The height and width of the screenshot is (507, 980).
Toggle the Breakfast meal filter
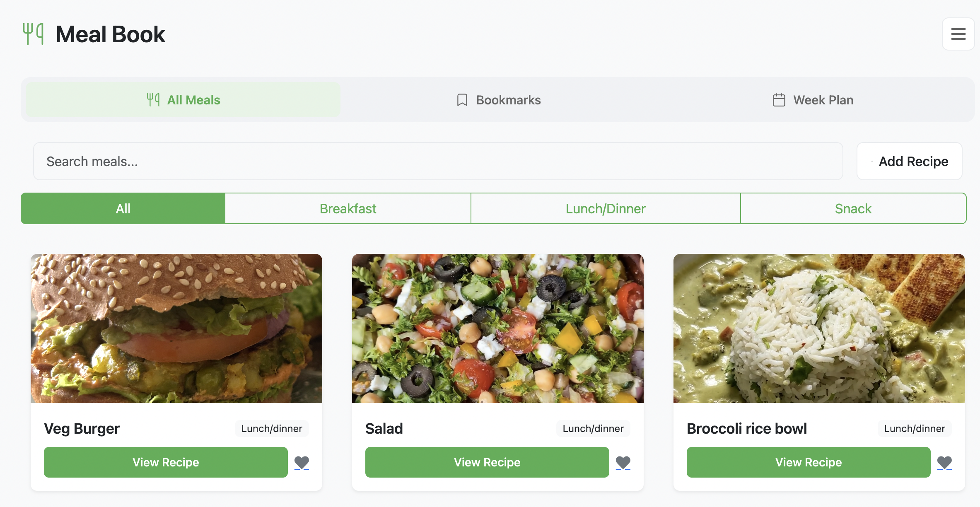tap(348, 208)
